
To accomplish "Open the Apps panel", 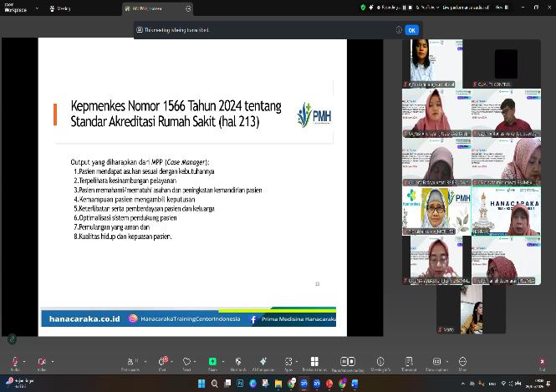I will [x=288, y=363].
